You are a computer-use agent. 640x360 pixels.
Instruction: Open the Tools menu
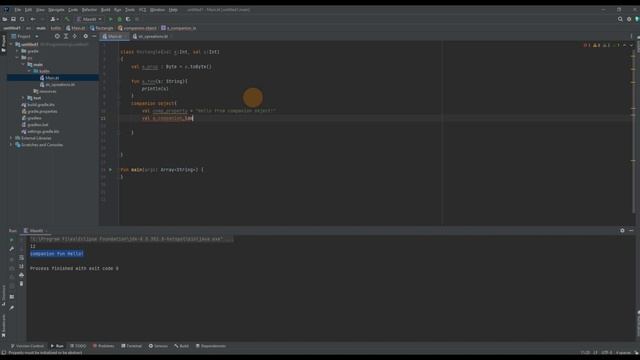130,10
